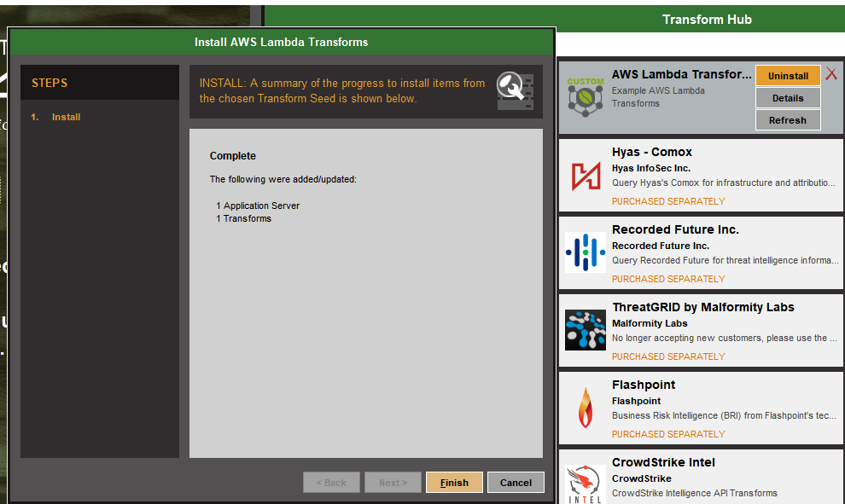Select the CrowdStrike Intel hub item title

point(663,462)
